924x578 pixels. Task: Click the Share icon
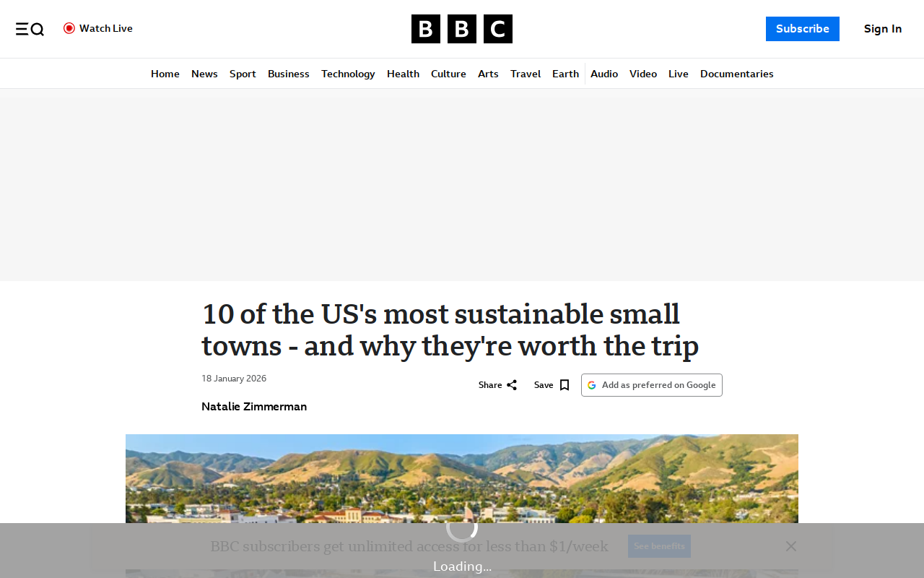512,385
